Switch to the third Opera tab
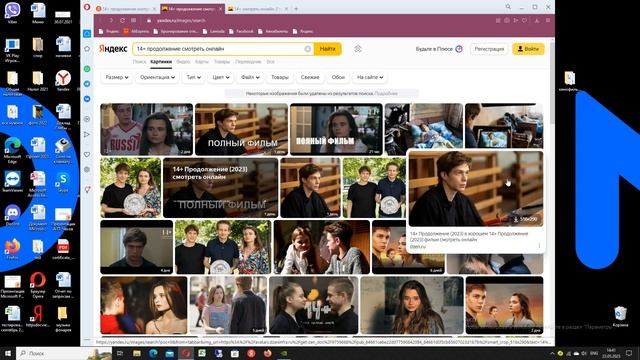640x360 pixels. [257, 8]
